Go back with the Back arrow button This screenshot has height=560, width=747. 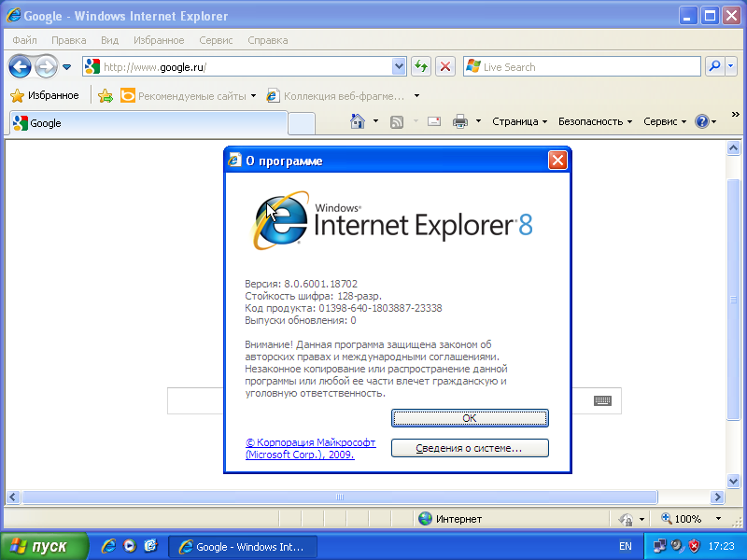(x=20, y=67)
